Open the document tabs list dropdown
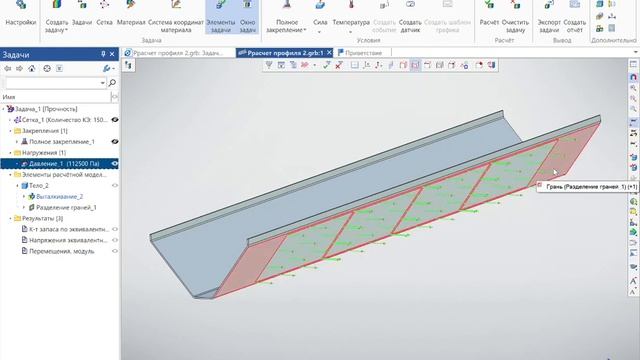 (636, 53)
